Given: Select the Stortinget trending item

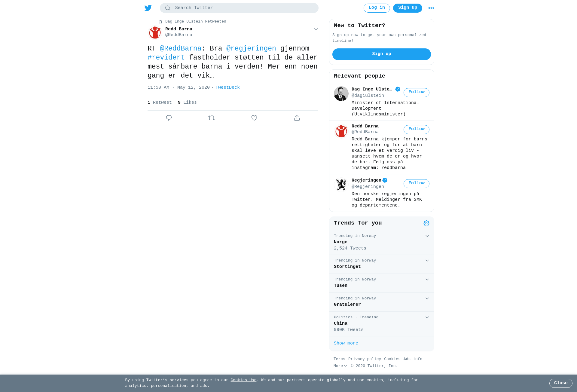Looking at the screenshot, I should click(x=382, y=264).
